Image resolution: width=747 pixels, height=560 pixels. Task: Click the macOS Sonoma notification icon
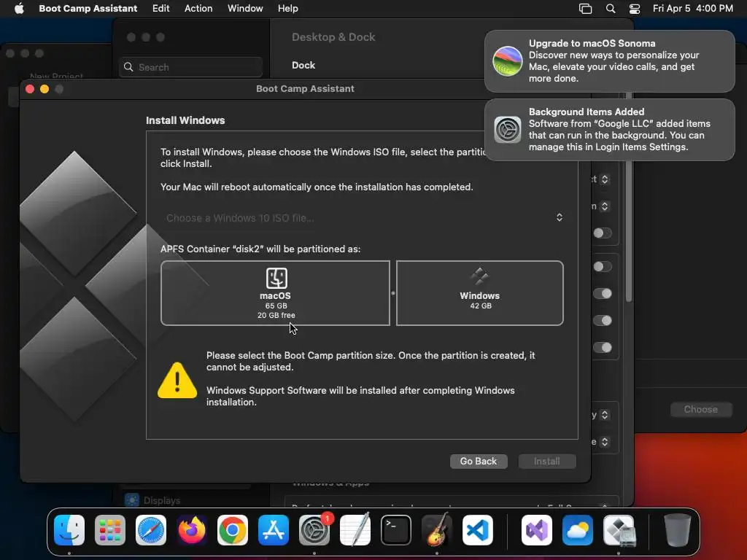point(508,61)
